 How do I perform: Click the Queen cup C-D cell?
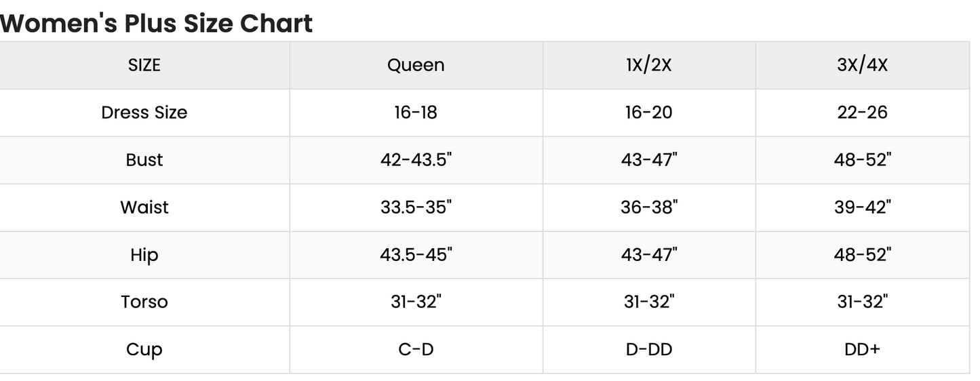416,350
